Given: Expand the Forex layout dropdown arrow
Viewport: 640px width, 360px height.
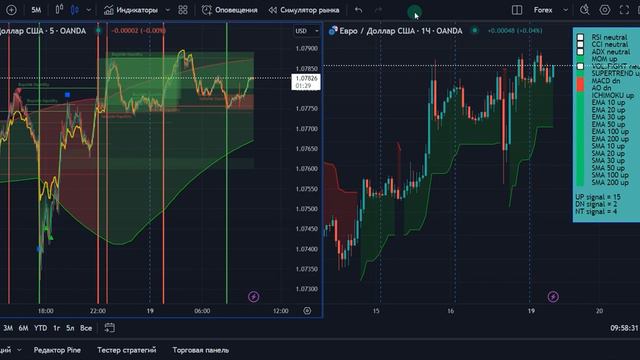Looking at the screenshot, I should point(565,10).
